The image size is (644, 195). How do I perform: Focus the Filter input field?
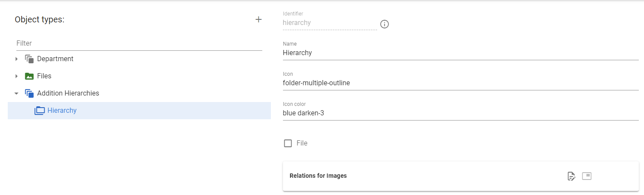tap(139, 43)
